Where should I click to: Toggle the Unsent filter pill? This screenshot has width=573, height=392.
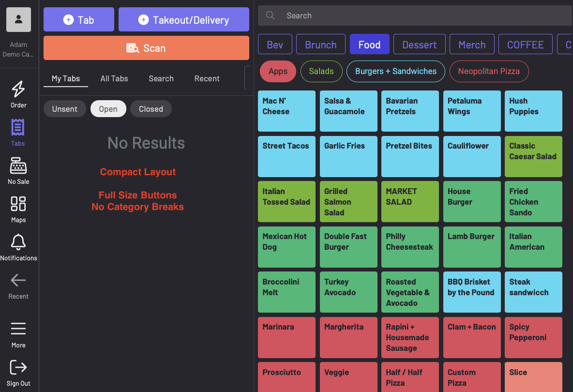65,109
